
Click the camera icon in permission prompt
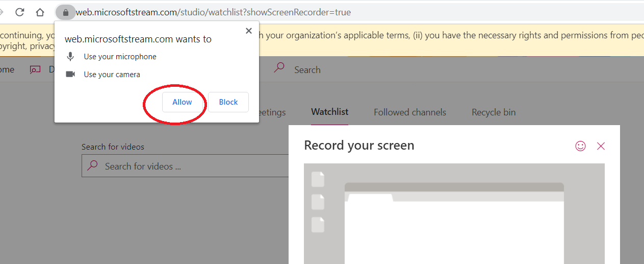click(70, 75)
